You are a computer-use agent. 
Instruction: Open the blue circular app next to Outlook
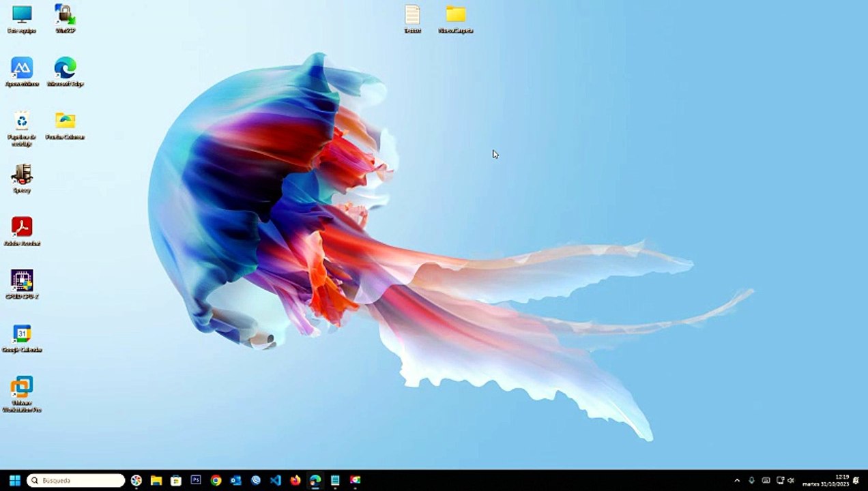(256, 480)
